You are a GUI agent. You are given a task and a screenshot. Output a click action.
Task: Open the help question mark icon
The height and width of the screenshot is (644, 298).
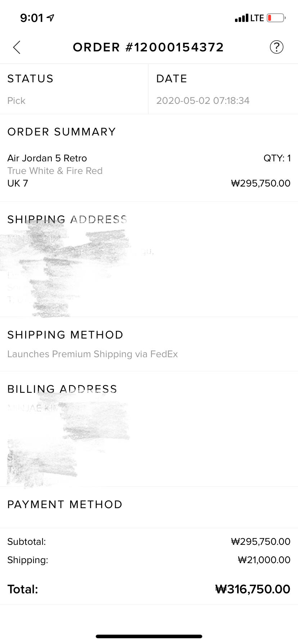coord(276,47)
